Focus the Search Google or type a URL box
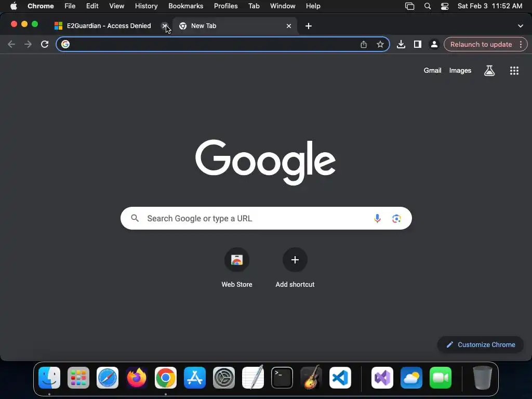The height and width of the screenshot is (399, 532). point(266,218)
